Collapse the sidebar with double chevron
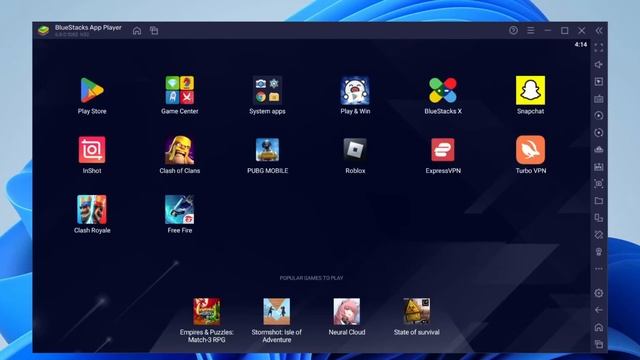The height and width of the screenshot is (360, 640). pyautogui.click(x=599, y=31)
